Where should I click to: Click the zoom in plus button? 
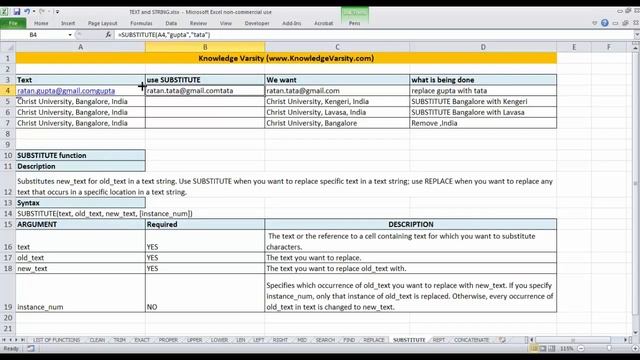point(635,349)
